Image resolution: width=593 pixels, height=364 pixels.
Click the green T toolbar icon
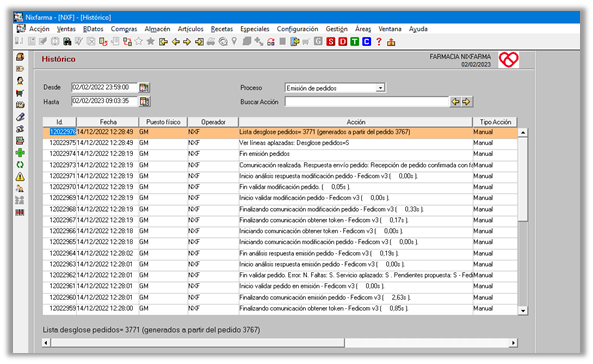(354, 42)
